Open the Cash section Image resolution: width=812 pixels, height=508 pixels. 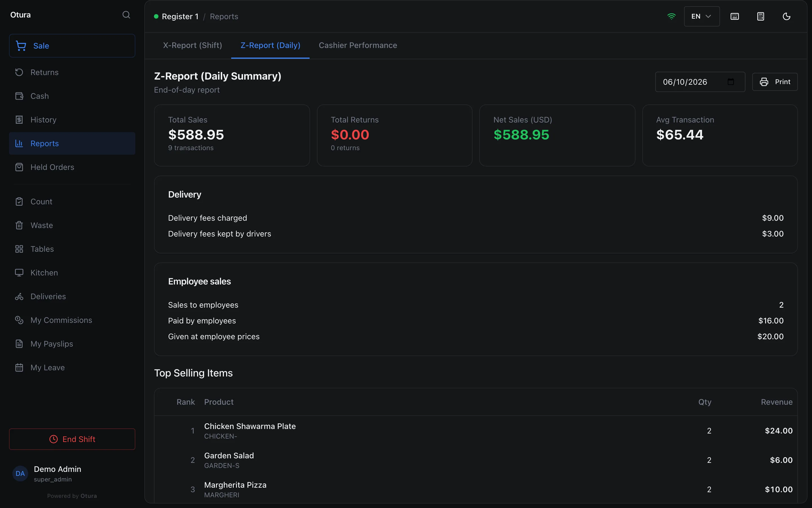point(72,96)
